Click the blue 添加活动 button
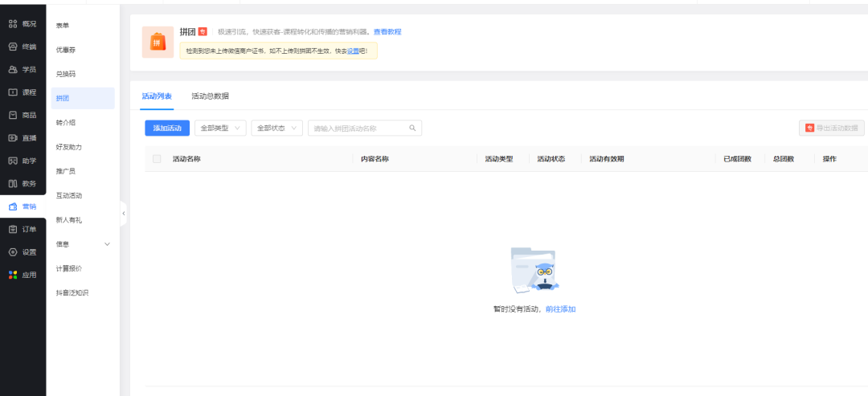Screen dimensions: 868x396 (x=167, y=129)
